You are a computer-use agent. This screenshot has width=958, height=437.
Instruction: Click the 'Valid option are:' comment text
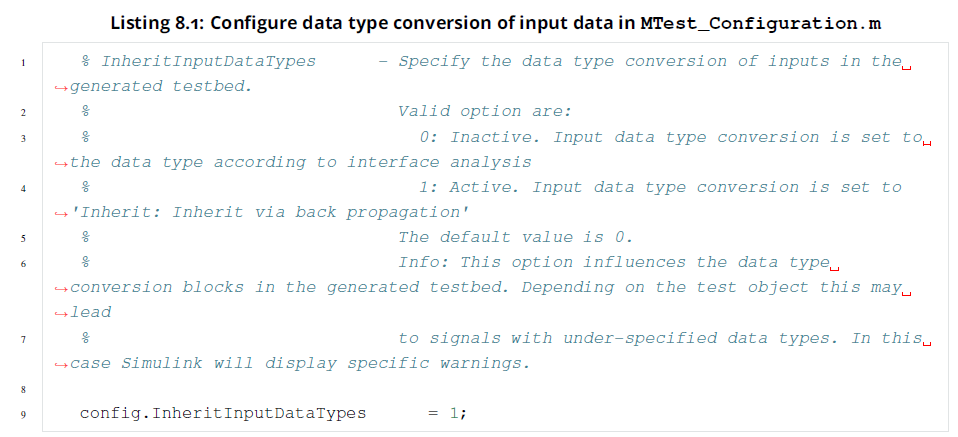[x=484, y=112]
